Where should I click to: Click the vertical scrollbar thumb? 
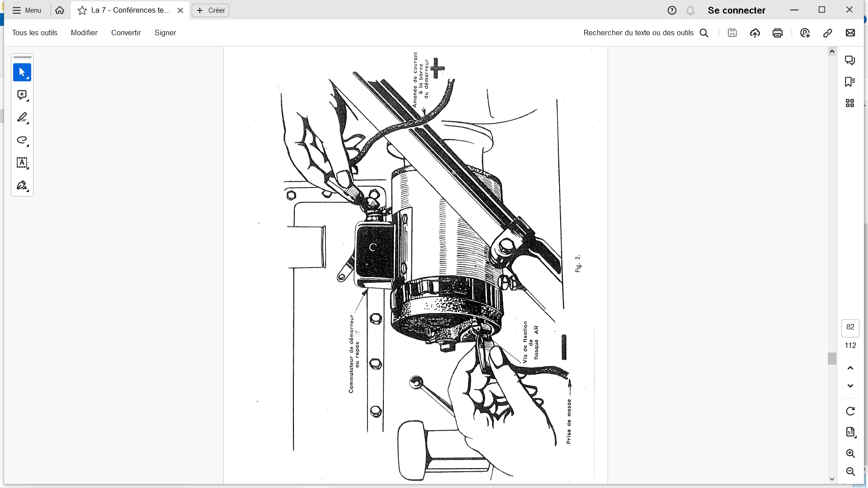point(832,358)
